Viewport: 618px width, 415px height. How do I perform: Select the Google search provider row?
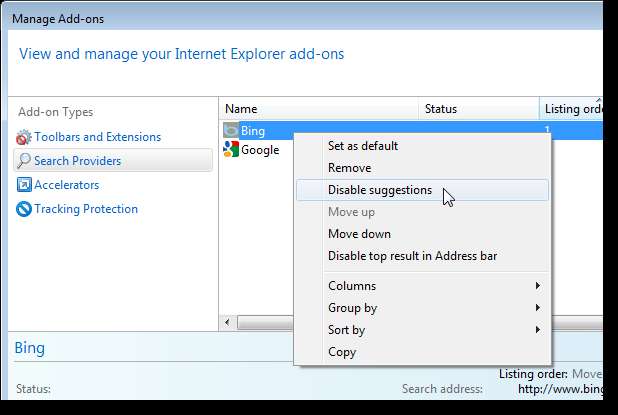tap(259, 150)
